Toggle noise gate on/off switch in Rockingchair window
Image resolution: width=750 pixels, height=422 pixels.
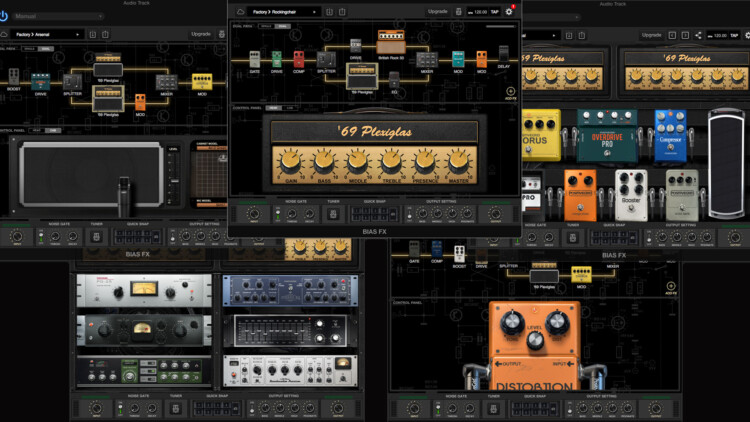pyautogui.click(x=277, y=214)
